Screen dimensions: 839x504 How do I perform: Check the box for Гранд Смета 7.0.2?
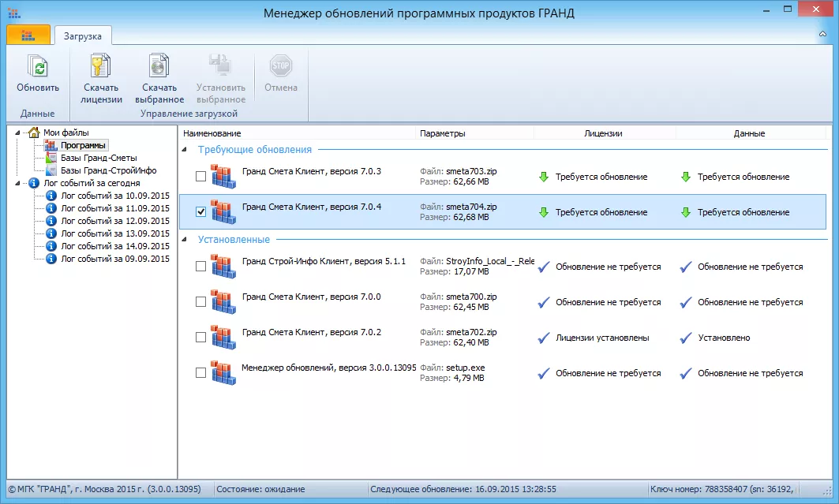[200, 338]
